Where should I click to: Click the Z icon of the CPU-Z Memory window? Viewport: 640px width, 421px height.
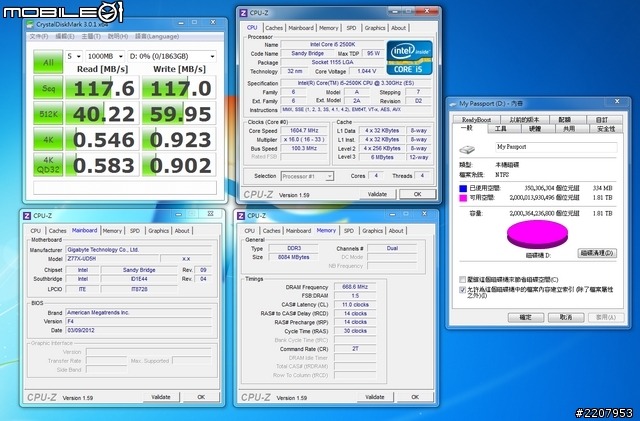(x=241, y=215)
